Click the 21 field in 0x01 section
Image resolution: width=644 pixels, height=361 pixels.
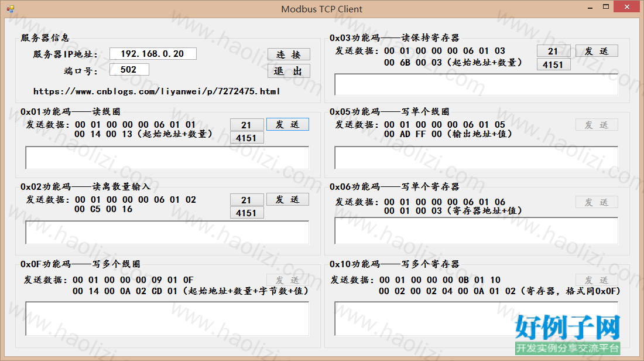tap(246, 125)
